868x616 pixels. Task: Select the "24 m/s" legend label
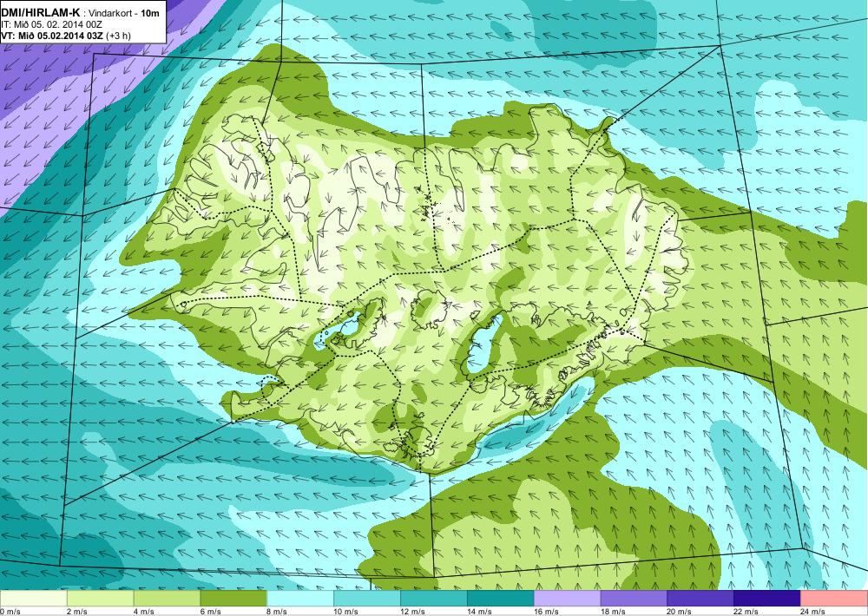pyautogui.click(x=813, y=612)
